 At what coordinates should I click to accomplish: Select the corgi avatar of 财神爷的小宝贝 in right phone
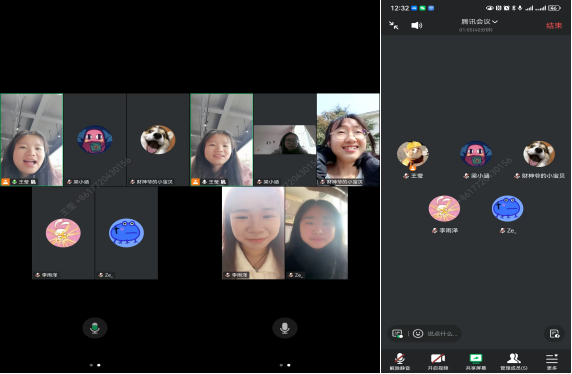click(539, 154)
